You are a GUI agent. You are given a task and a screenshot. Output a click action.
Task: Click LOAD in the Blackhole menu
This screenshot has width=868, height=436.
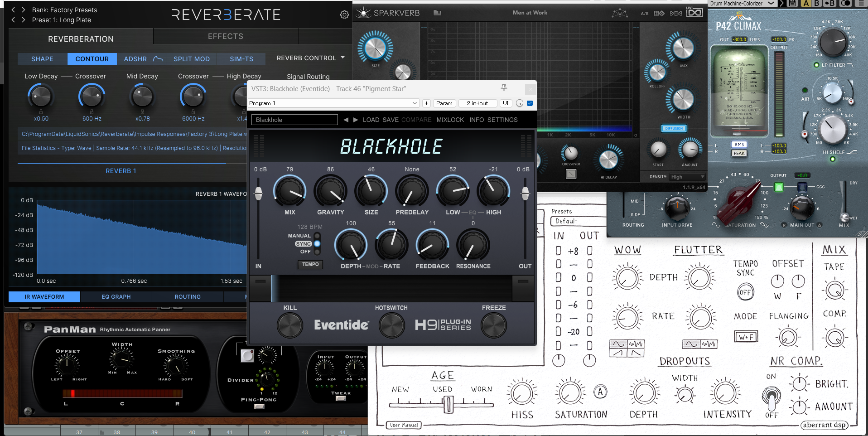pos(371,120)
